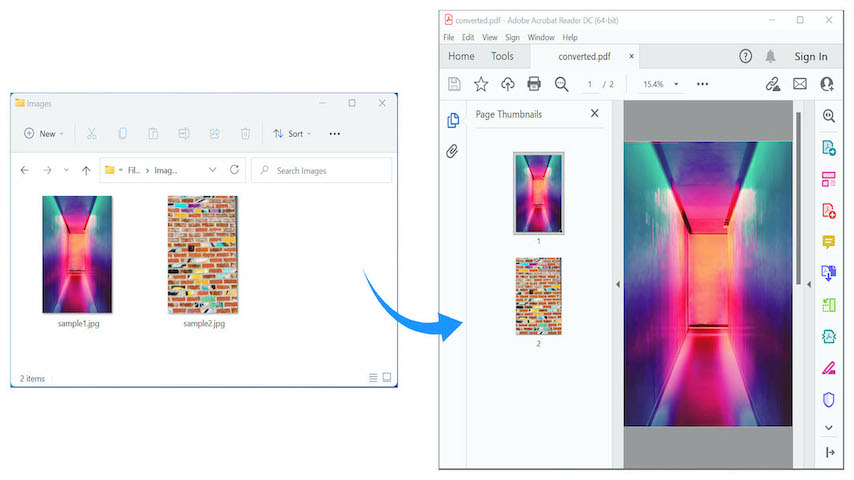Toggle the Page Thumbnails panel icon

click(x=452, y=120)
